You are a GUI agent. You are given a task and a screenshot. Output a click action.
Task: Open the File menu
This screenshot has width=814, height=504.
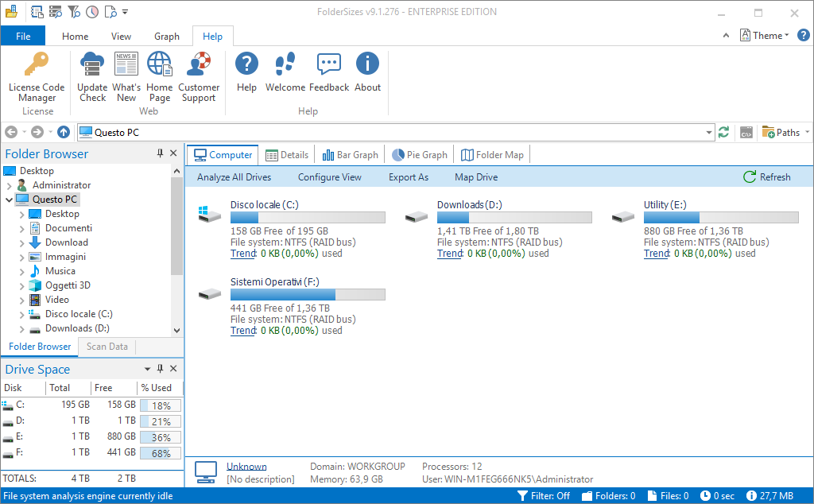[x=23, y=37]
